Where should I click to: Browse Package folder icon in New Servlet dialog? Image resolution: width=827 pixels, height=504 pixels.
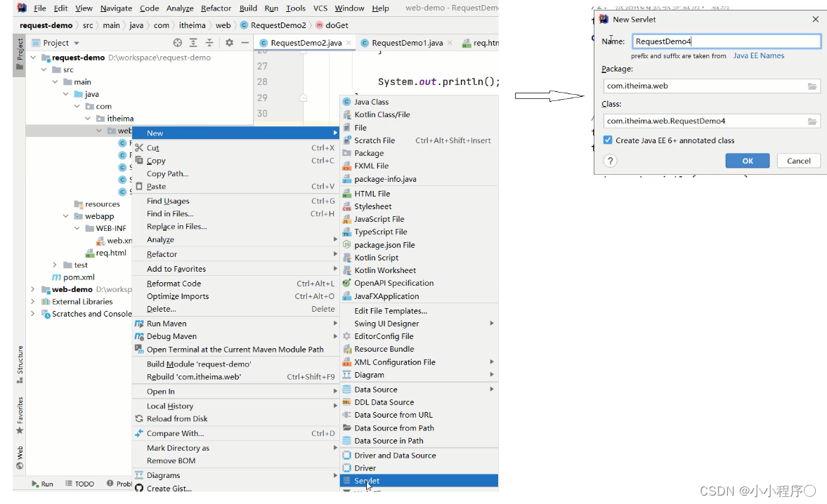pyautogui.click(x=812, y=86)
